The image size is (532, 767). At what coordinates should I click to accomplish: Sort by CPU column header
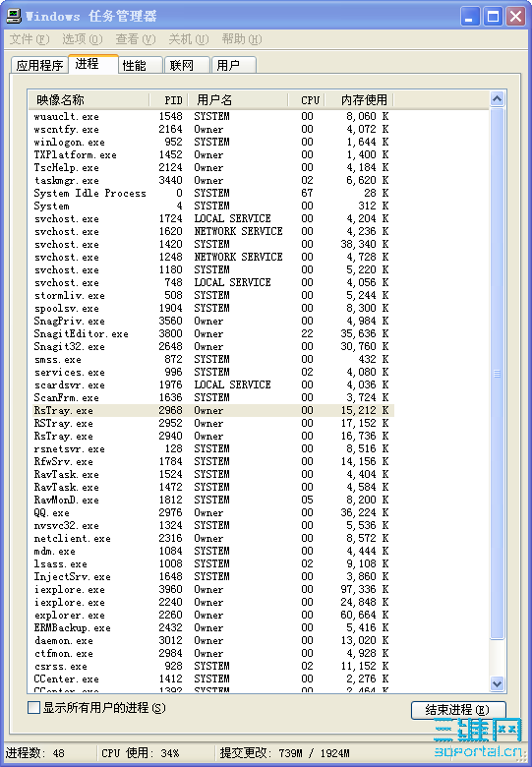[307, 99]
